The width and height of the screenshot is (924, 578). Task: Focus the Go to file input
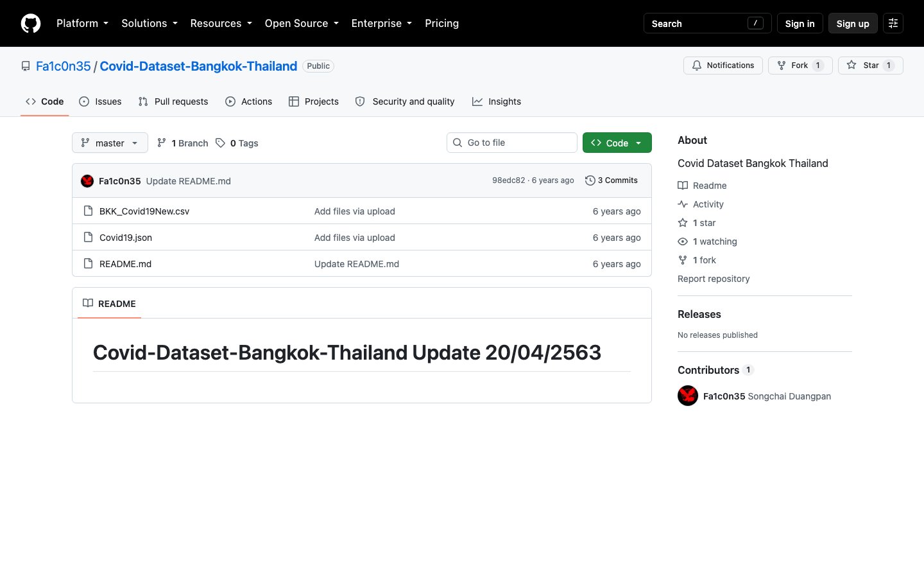tap(512, 143)
